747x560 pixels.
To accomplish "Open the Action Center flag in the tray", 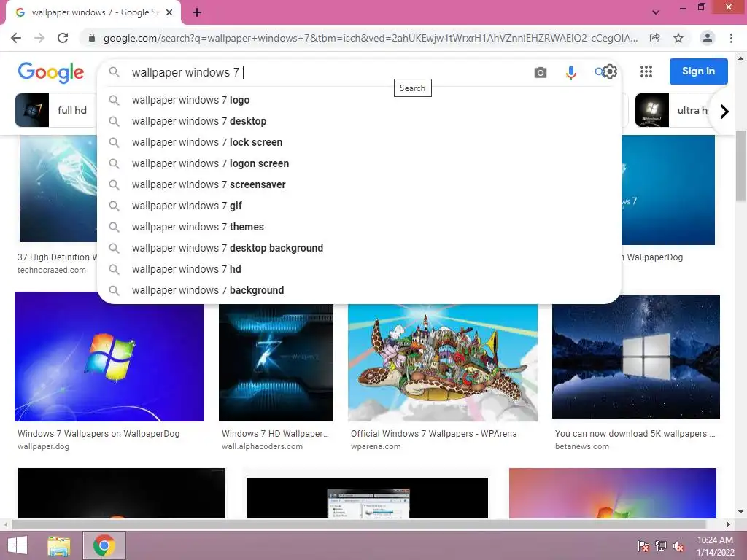I will 643,545.
